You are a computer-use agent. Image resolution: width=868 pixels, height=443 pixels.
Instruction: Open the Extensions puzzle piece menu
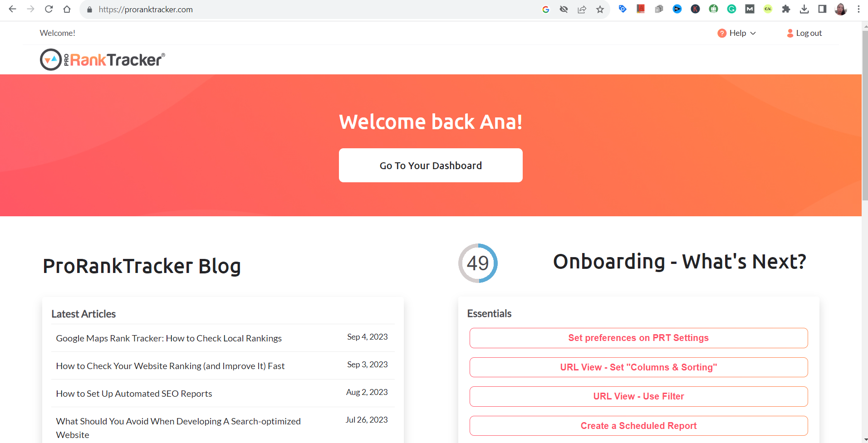[x=786, y=9]
